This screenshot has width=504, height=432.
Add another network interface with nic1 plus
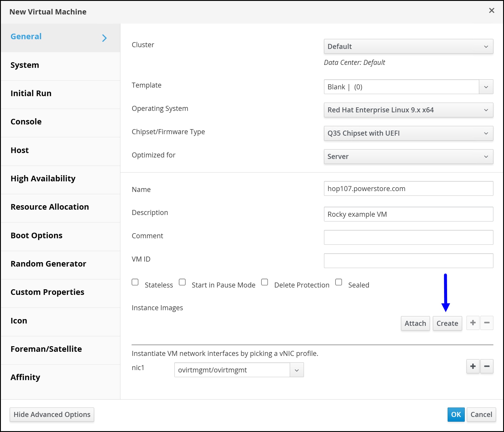(x=473, y=366)
